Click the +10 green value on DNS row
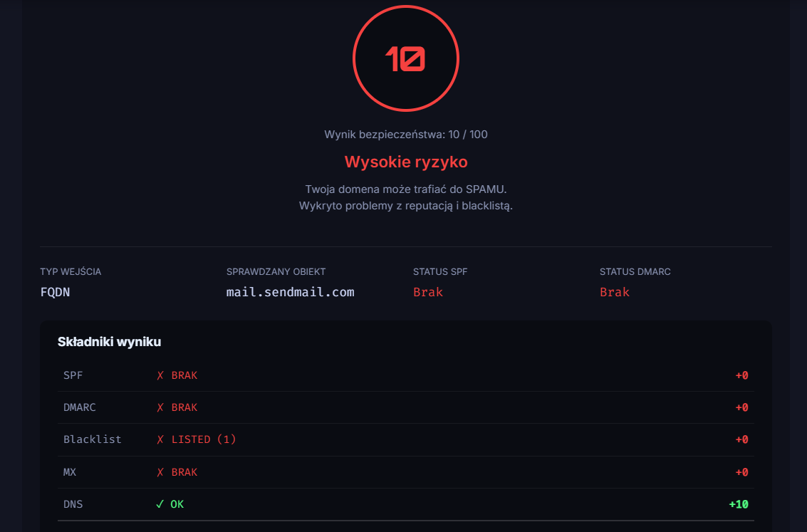 [736, 504]
